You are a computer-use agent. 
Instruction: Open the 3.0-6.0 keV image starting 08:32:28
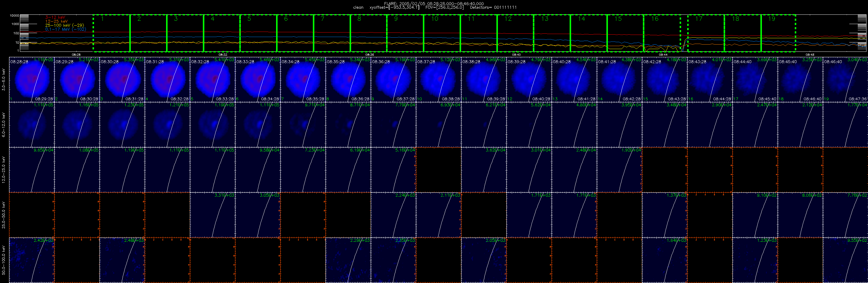212,79
